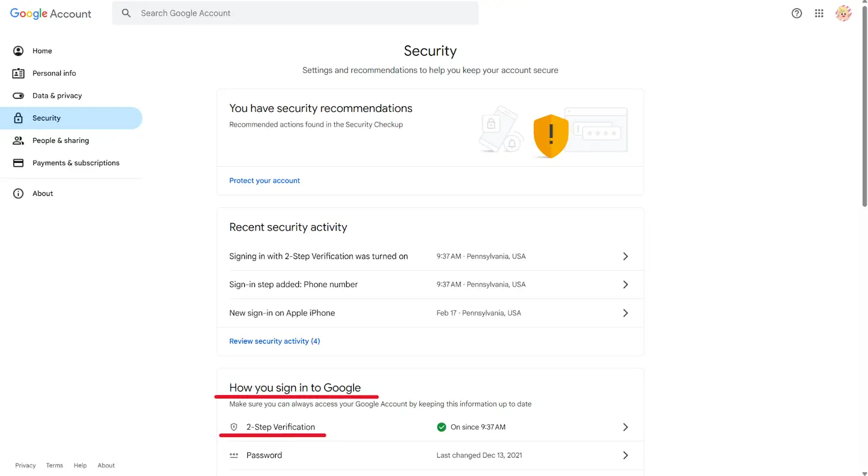
Task: Go to Home in sidebar
Action: [71, 51]
